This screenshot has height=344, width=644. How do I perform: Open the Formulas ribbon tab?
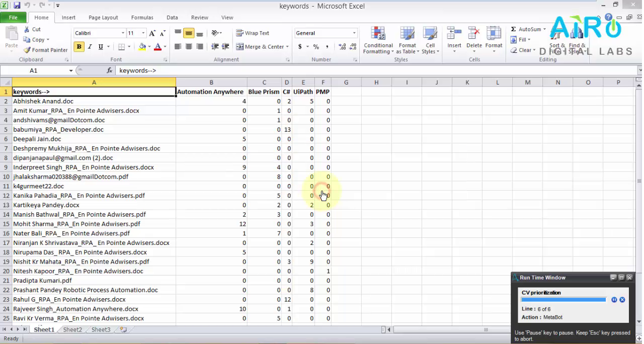pyautogui.click(x=142, y=18)
